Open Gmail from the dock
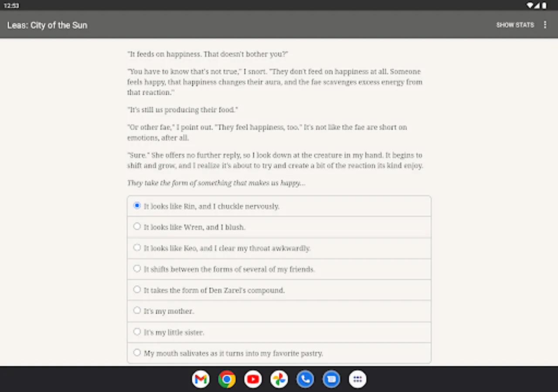This screenshot has height=392, width=558. point(201,379)
